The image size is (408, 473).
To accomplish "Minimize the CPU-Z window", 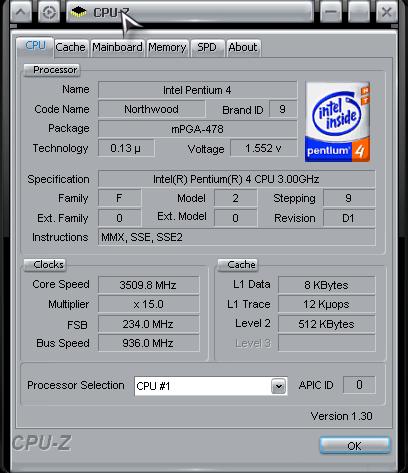I will click(331, 12).
